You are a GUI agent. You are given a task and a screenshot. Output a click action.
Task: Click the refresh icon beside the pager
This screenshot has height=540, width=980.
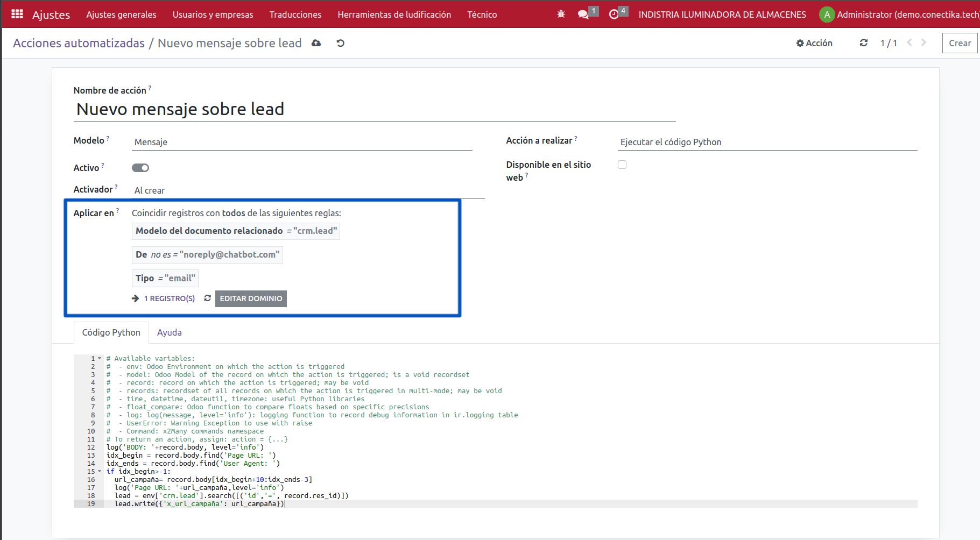pos(864,43)
